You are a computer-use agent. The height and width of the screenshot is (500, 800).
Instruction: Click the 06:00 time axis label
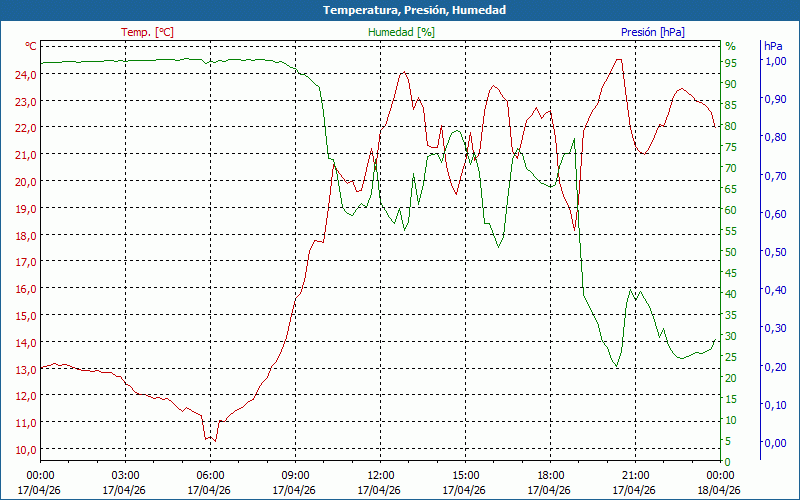click(210, 475)
